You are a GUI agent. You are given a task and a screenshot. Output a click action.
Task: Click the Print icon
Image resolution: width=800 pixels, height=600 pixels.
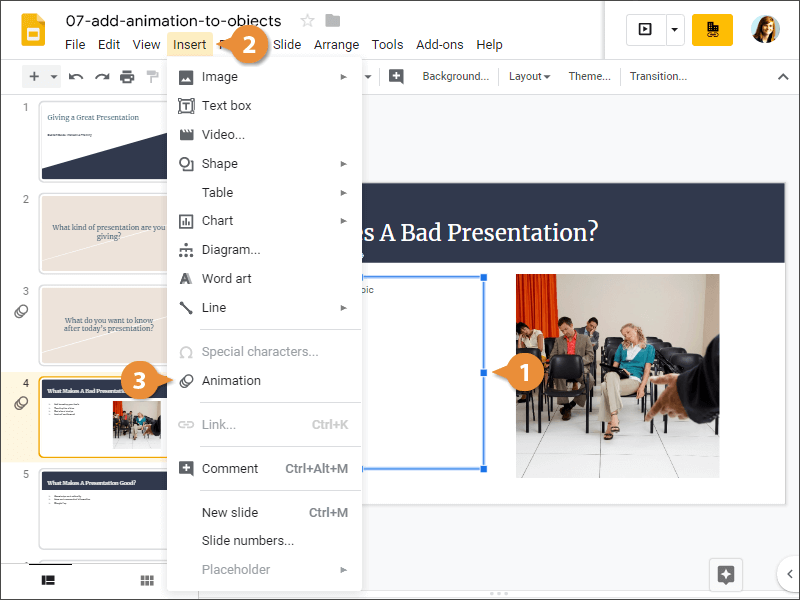127,77
